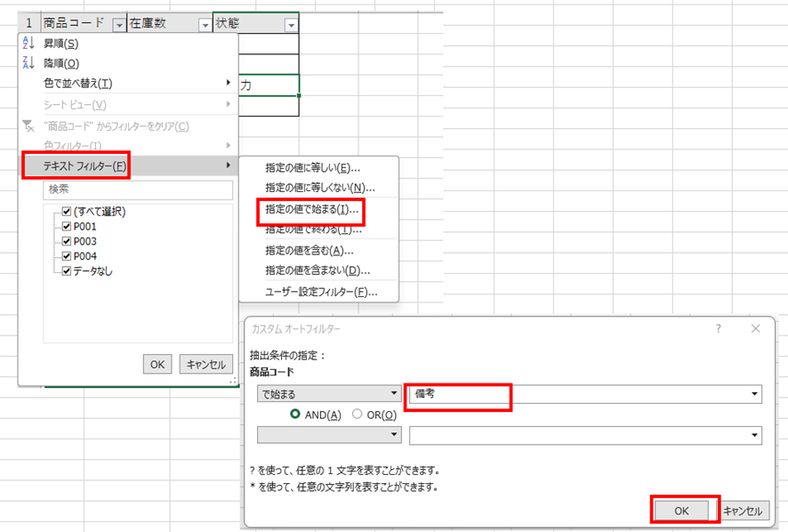Click the ascending sort (昇順) icon
788x532 pixels.
(27, 44)
